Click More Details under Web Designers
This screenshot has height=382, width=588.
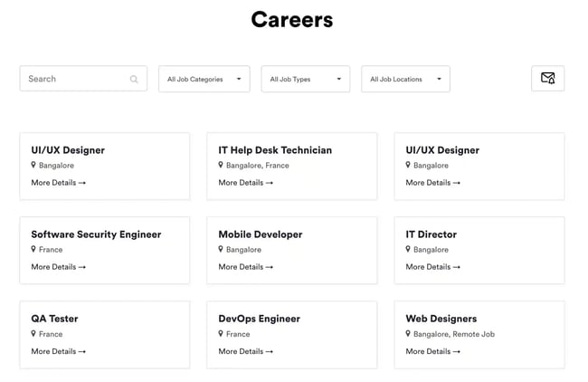[x=432, y=351]
